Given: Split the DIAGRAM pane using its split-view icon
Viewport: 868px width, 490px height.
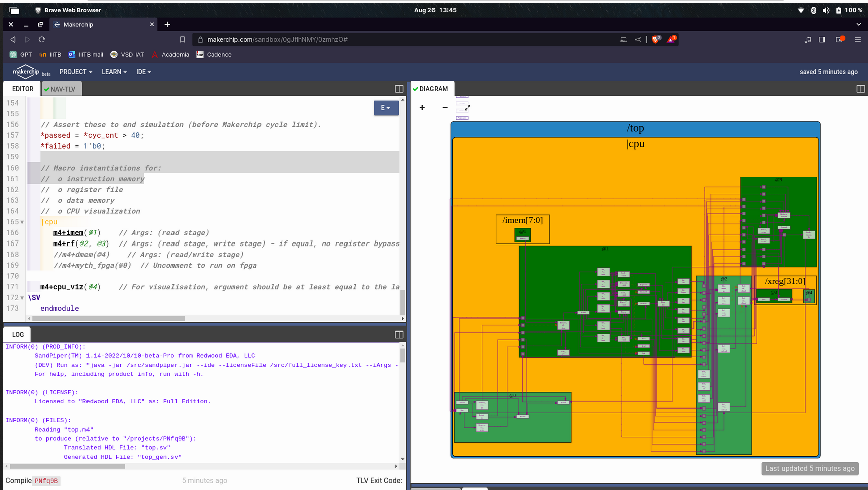Looking at the screenshot, I should click(860, 89).
